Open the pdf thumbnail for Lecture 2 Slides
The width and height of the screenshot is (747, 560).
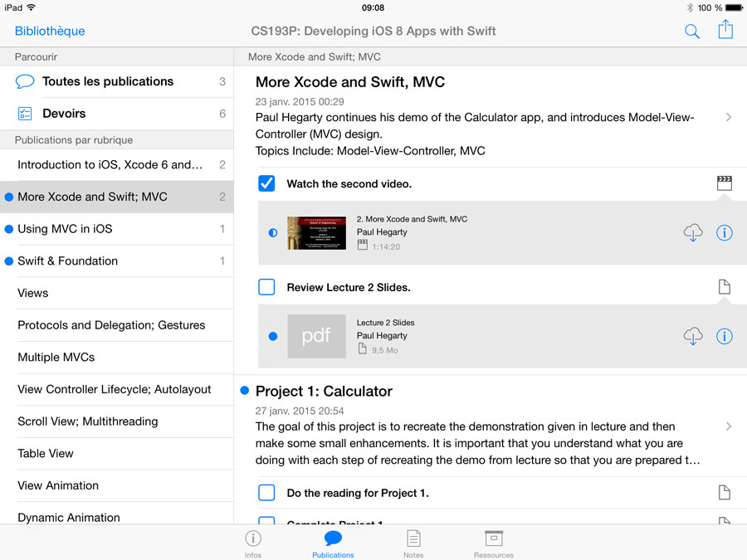pyautogui.click(x=316, y=336)
